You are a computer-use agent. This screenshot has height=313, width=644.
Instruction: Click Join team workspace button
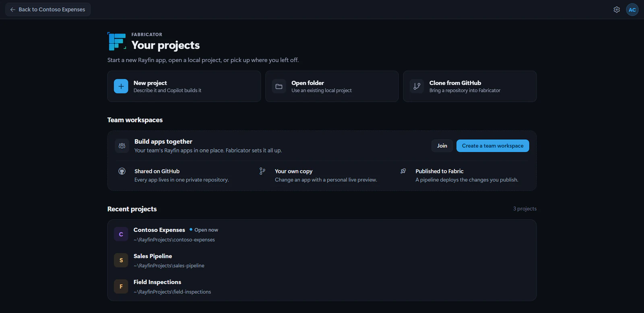coord(442,146)
